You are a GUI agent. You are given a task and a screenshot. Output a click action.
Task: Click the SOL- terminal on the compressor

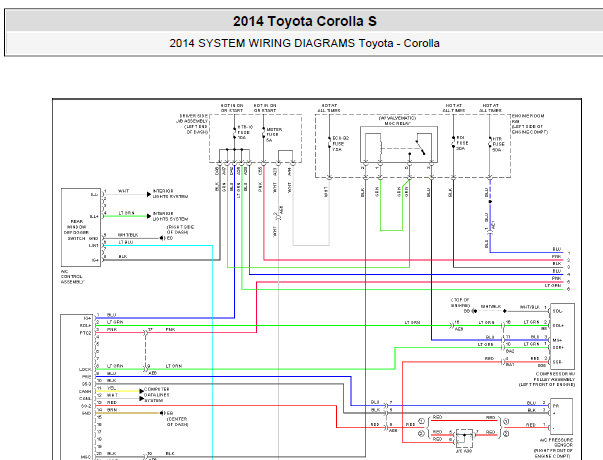(558, 311)
